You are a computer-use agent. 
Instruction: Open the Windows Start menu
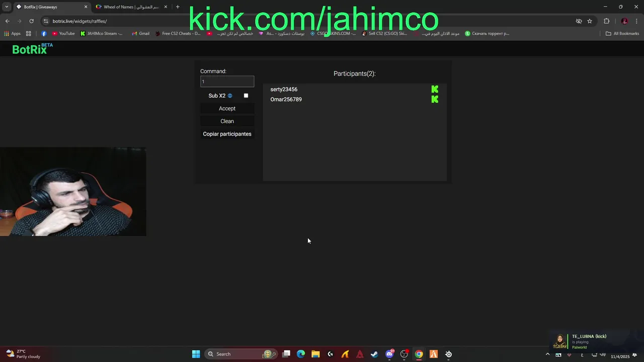[x=196, y=354]
